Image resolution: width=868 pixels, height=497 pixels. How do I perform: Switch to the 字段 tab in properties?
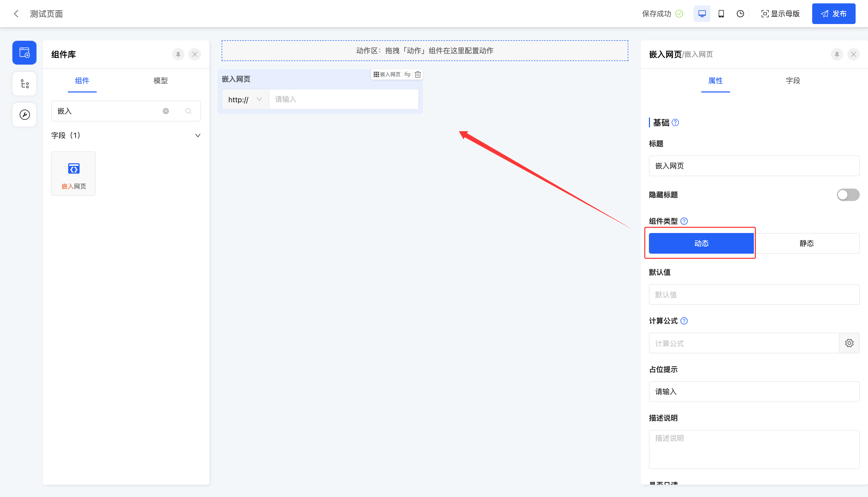pos(793,81)
